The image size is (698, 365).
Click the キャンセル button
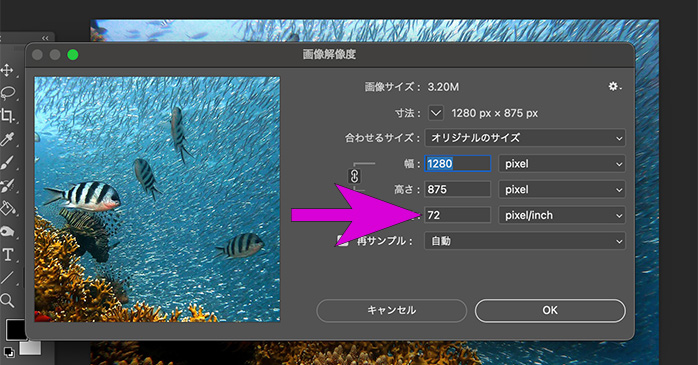click(392, 310)
